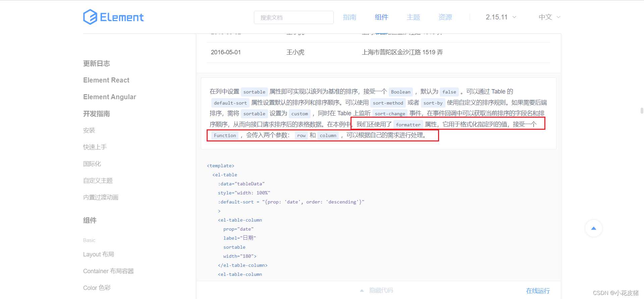Open 更新日志 in the sidebar
Image resolution: width=644 pixels, height=299 pixels.
pos(97,63)
